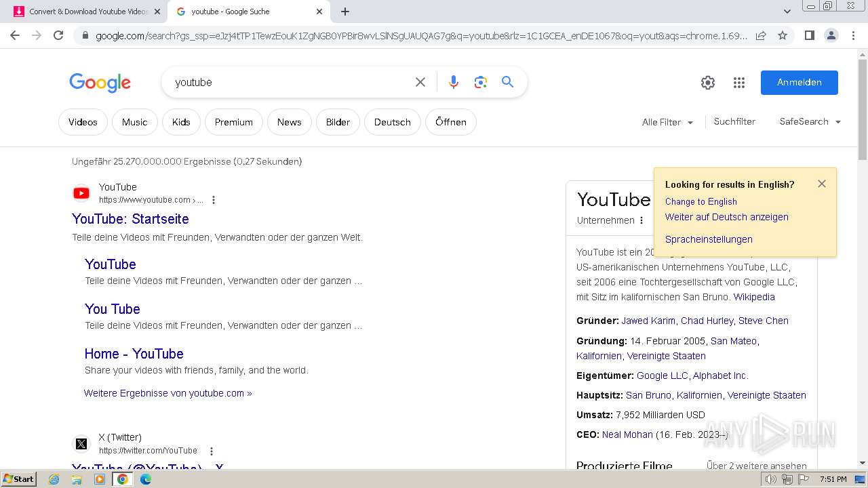The height and width of the screenshot is (488, 868).
Task: Select the Deutsch filter chip
Action: pyautogui.click(x=393, y=122)
